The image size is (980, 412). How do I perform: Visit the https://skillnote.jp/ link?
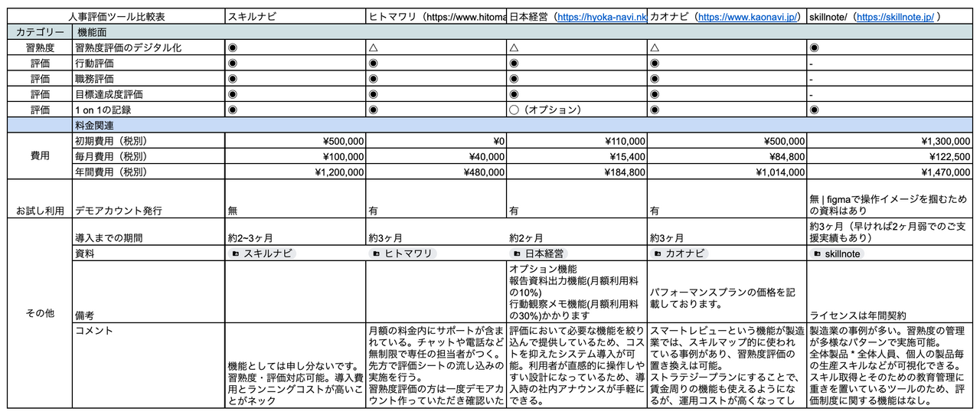(x=896, y=16)
